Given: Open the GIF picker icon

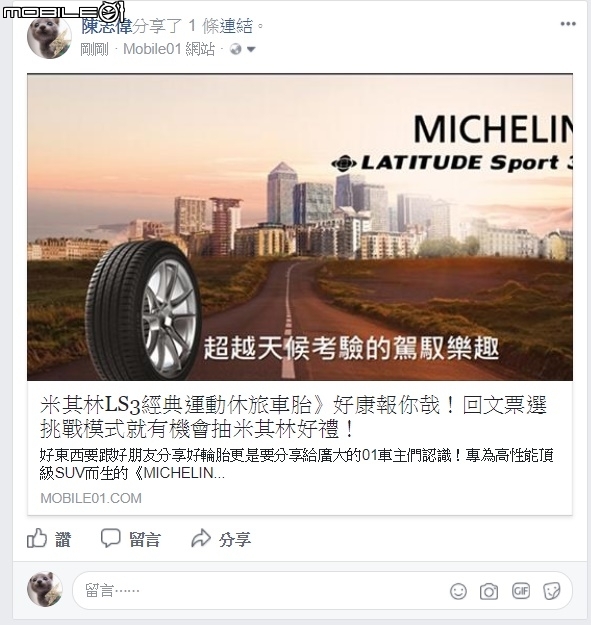Looking at the screenshot, I should click(x=521, y=591).
